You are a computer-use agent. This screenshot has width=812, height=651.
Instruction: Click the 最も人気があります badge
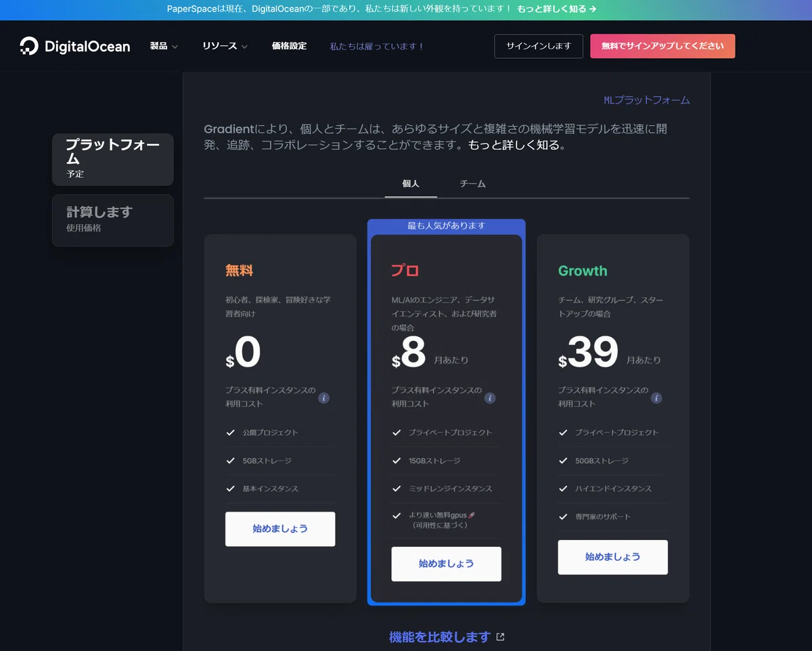click(x=447, y=226)
